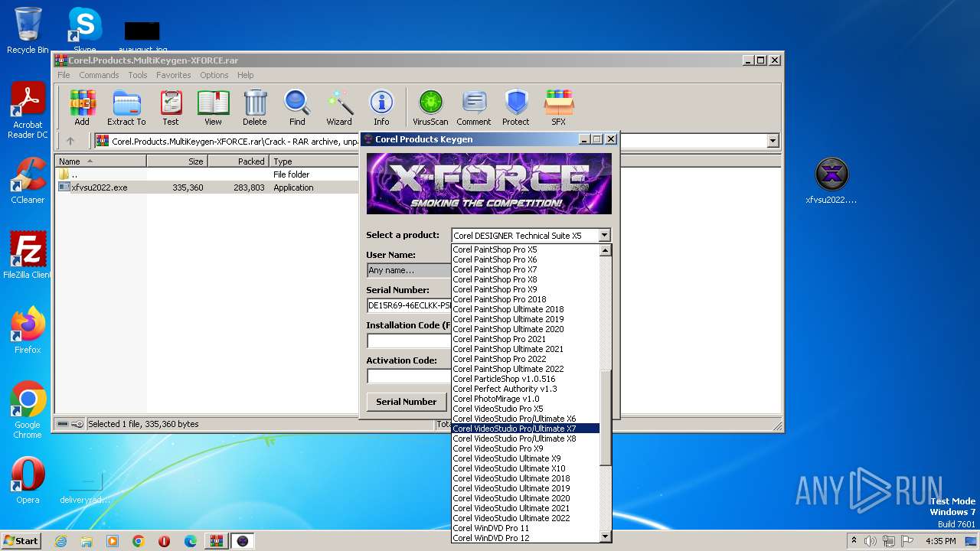Choose Corel ParticleShop v1.0.516
Viewport: 980px width, 551px height.
525,379
